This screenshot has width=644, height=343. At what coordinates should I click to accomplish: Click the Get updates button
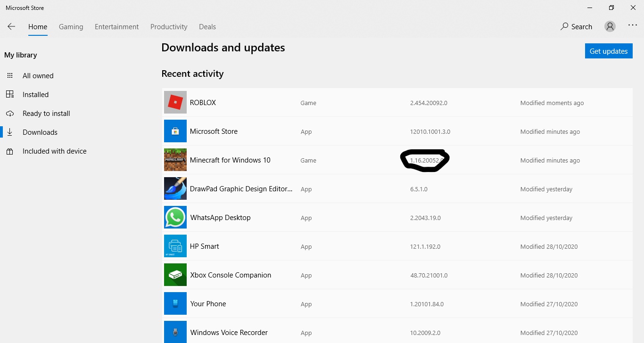tap(609, 51)
